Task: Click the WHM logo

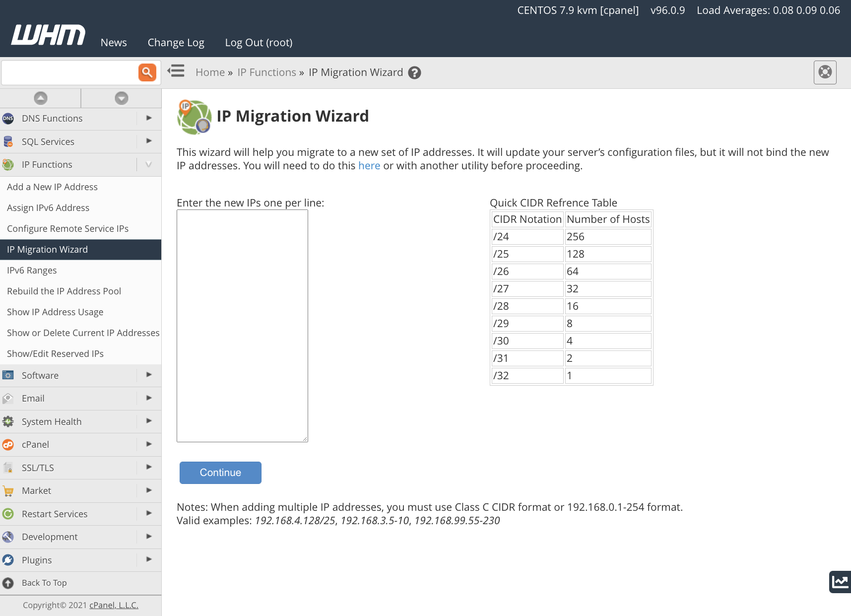Action: coord(48,35)
